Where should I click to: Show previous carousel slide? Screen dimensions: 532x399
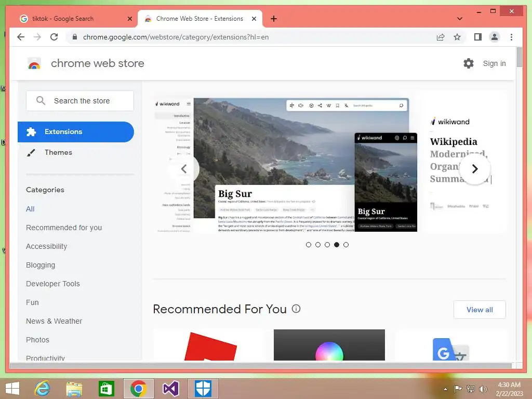183,169
